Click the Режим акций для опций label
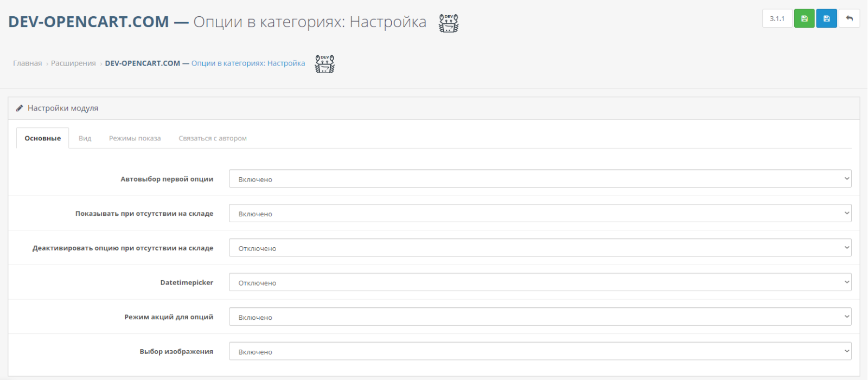Image resolution: width=868 pixels, height=380 pixels. [169, 317]
